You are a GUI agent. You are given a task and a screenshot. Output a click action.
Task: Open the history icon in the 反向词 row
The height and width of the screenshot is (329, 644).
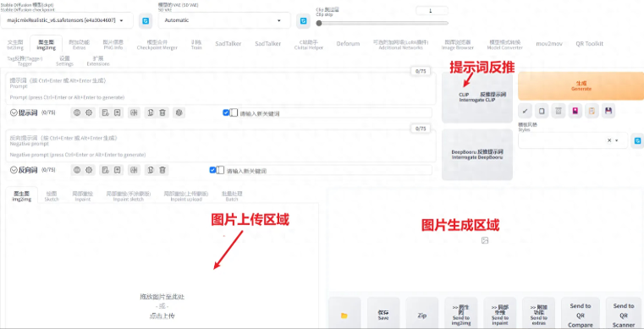pos(105,170)
